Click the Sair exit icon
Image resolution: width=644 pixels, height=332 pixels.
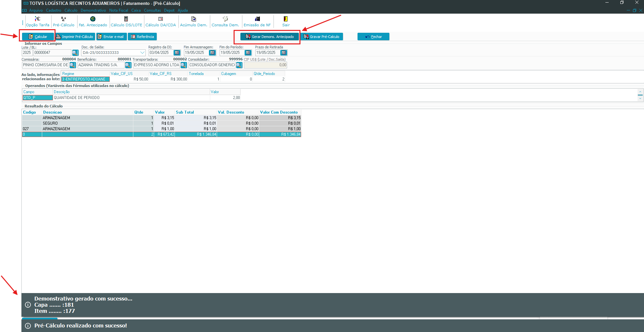click(x=286, y=21)
